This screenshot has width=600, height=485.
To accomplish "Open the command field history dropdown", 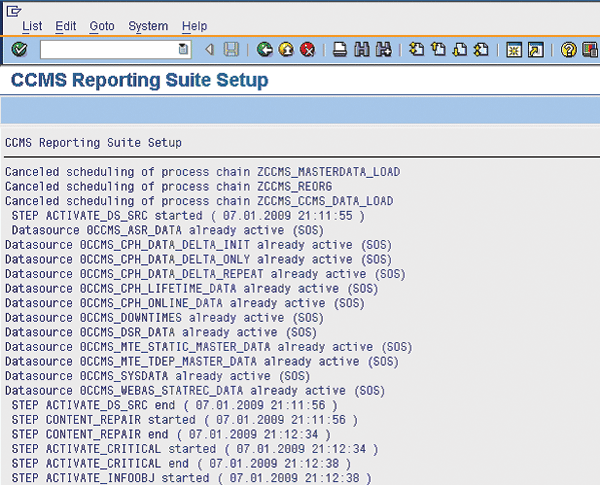I will tap(183, 49).
